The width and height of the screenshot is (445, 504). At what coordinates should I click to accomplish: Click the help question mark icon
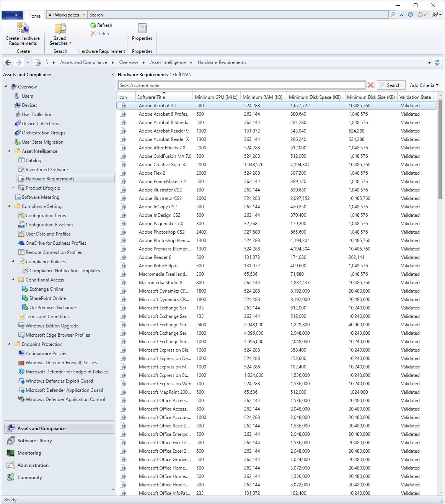[410, 15]
